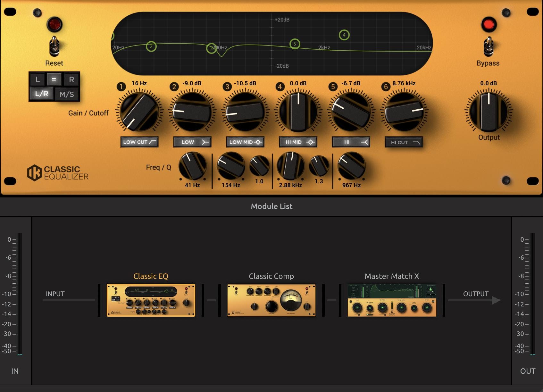Toggle the HI shelf band button
This screenshot has height=392, width=543.
[x=351, y=142]
